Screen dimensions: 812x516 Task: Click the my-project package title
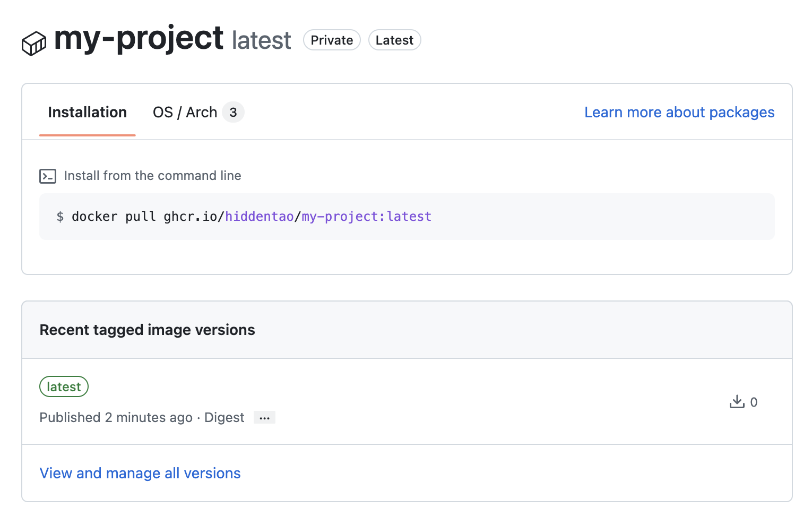click(139, 39)
